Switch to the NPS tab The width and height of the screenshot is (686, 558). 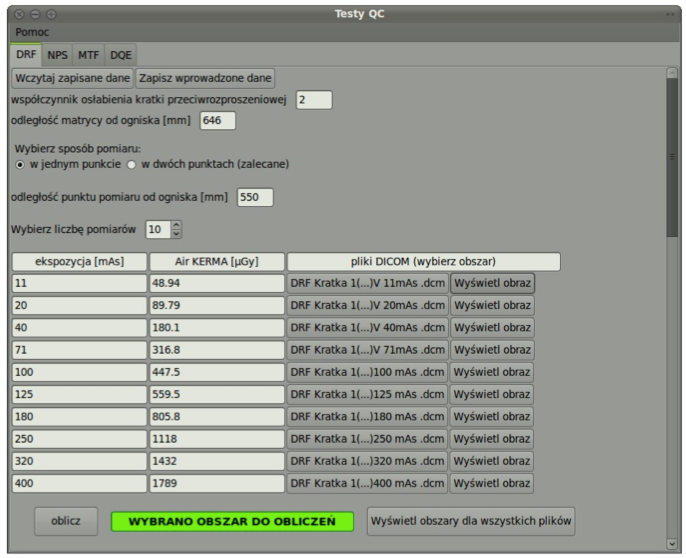coord(57,55)
